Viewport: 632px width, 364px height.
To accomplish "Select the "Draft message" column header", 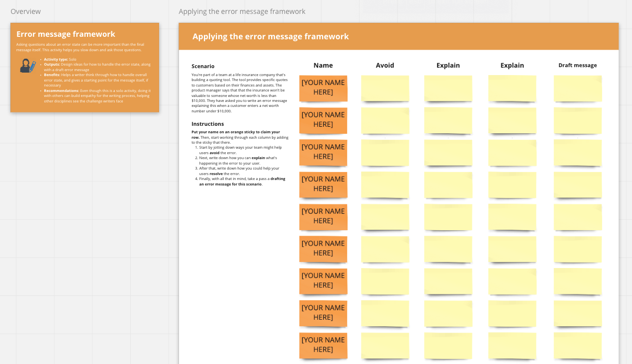I will tap(578, 65).
